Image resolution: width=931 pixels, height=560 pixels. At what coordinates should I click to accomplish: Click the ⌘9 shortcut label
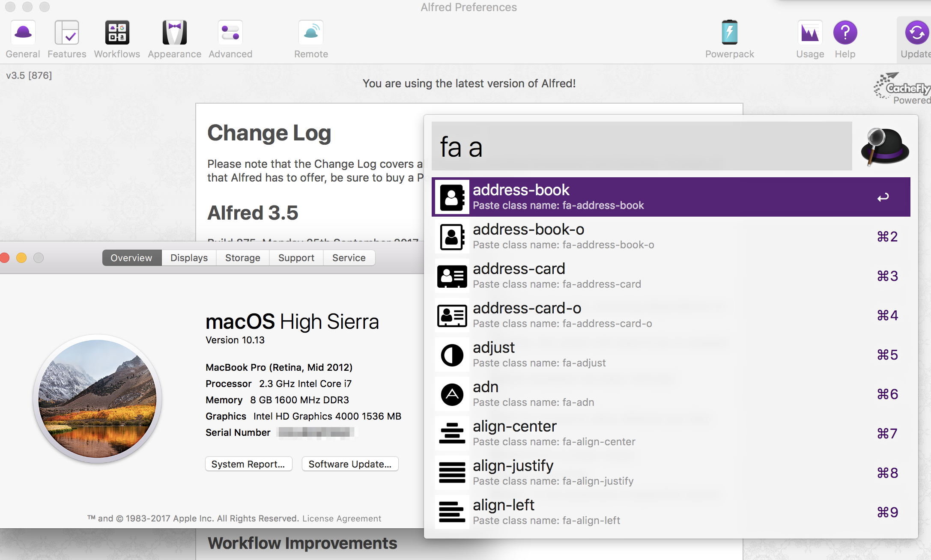(887, 512)
